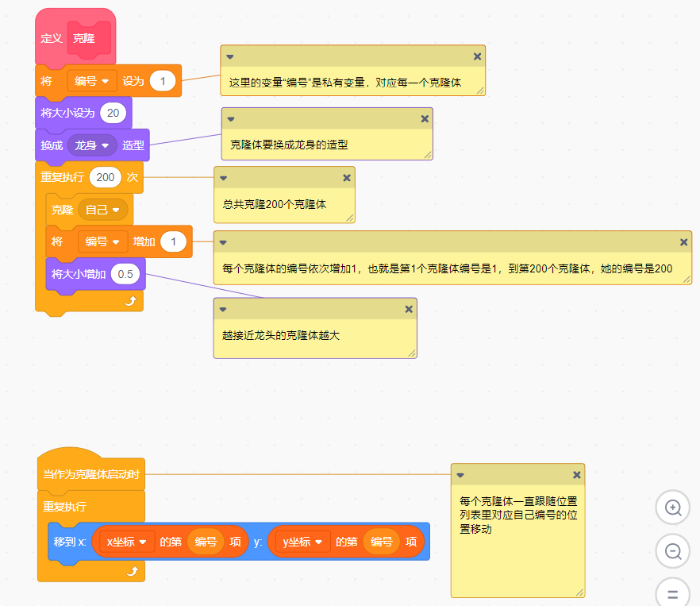Collapse the private variable explanation comment
Screen dimensions: 700x606
(230, 56)
